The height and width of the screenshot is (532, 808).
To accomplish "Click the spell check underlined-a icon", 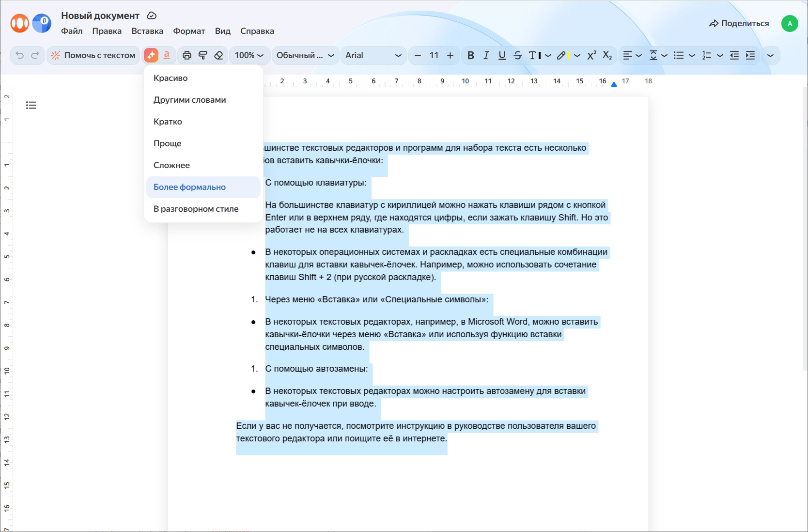I will [x=167, y=55].
